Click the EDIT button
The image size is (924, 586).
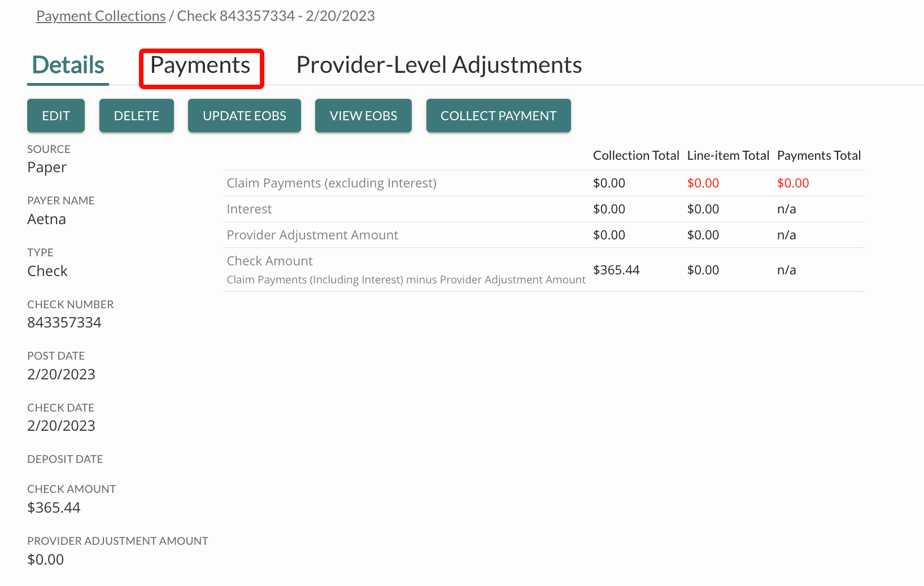tap(56, 116)
